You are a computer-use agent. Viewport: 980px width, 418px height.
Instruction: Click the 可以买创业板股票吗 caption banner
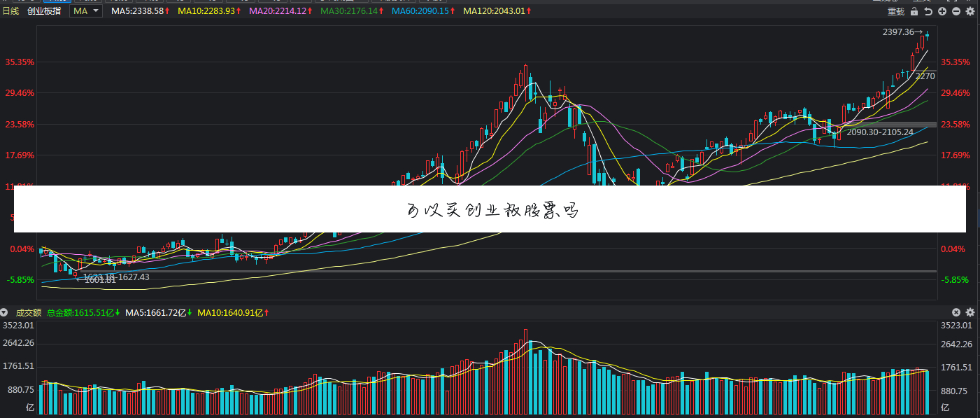[x=490, y=209]
